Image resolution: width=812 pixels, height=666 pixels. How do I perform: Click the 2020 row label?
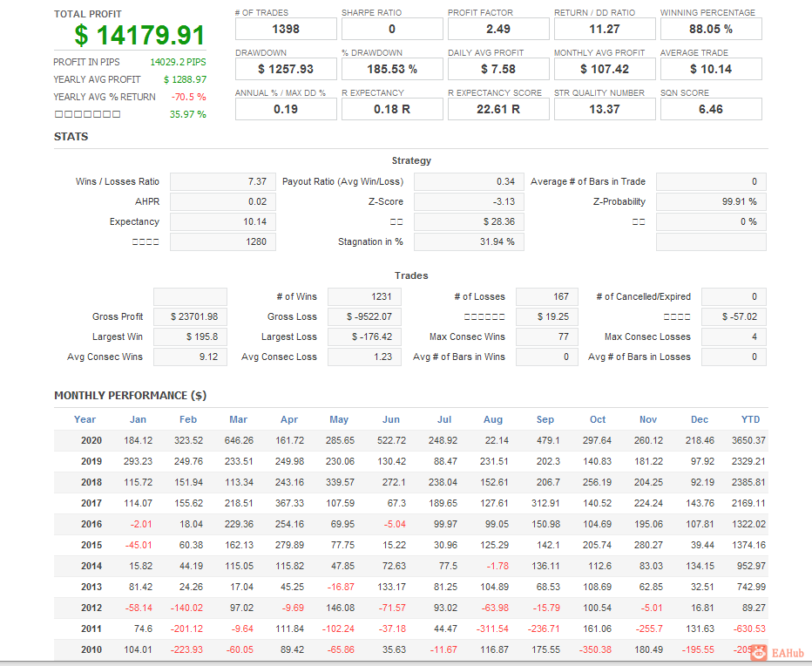click(91, 440)
